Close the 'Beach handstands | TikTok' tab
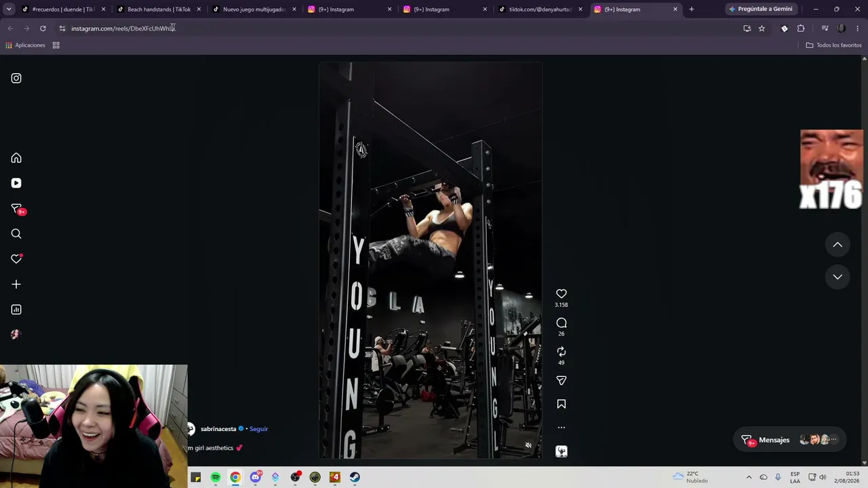 pyautogui.click(x=199, y=9)
